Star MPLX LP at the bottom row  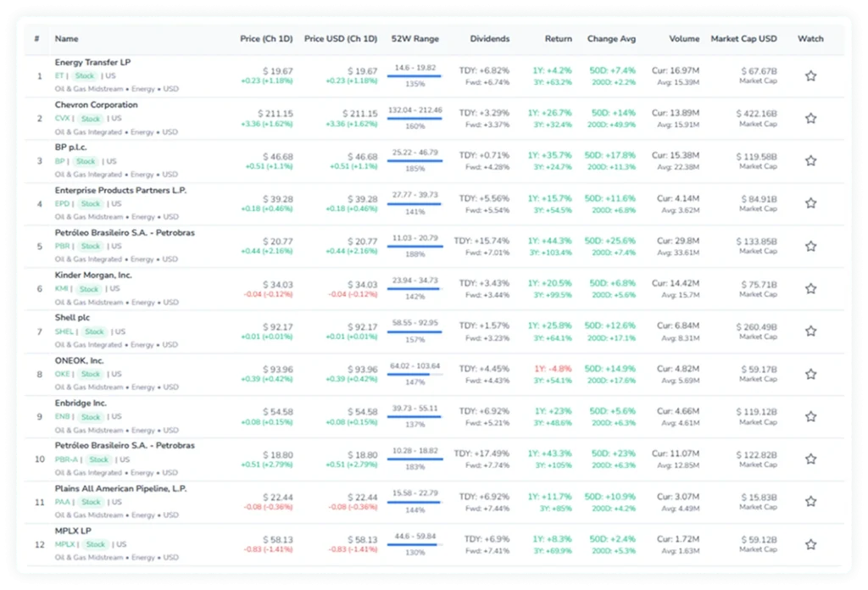[x=810, y=543]
